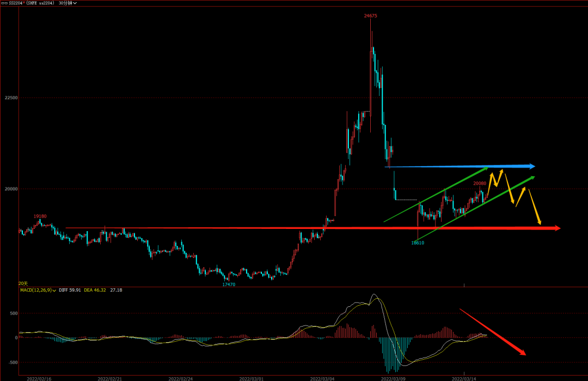This screenshot has height=381, width=588.
Task: Click the 20080 price label
Action: coord(480,184)
